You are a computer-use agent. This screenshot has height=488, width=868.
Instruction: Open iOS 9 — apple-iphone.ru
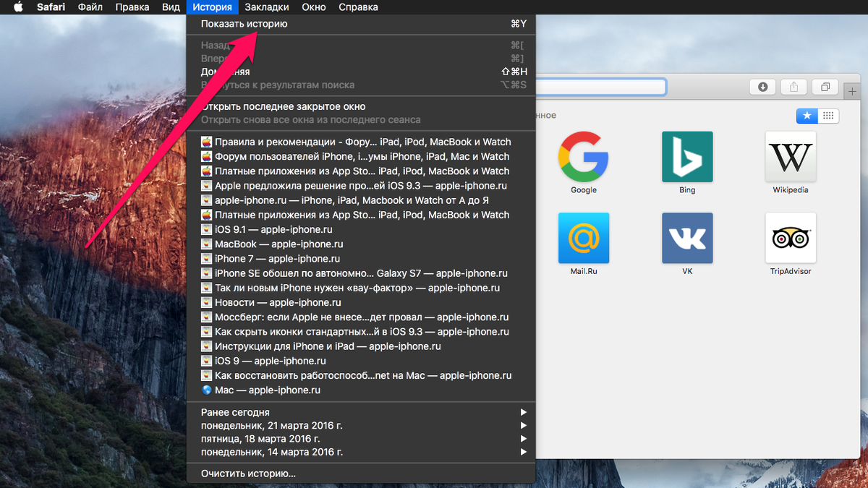(x=361, y=361)
